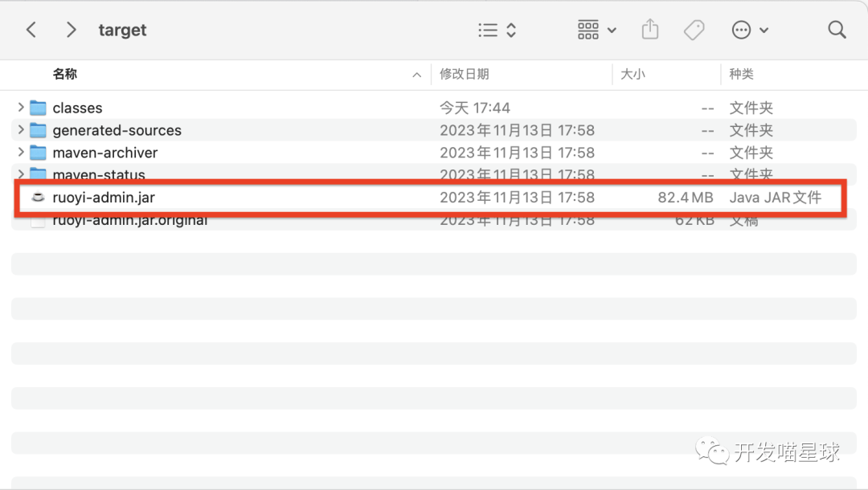Select the generated-sources row name
Image resolution: width=868 pixels, height=490 pixels.
click(117, 130)
